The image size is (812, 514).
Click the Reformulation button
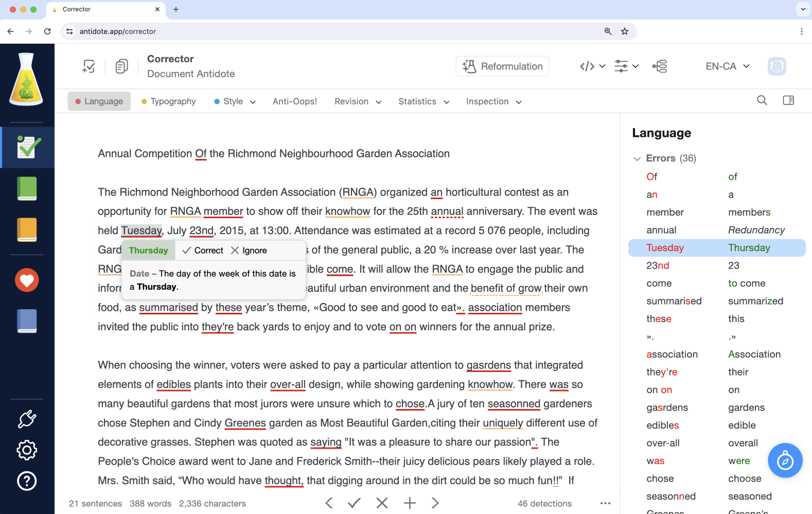coord(502,66)
